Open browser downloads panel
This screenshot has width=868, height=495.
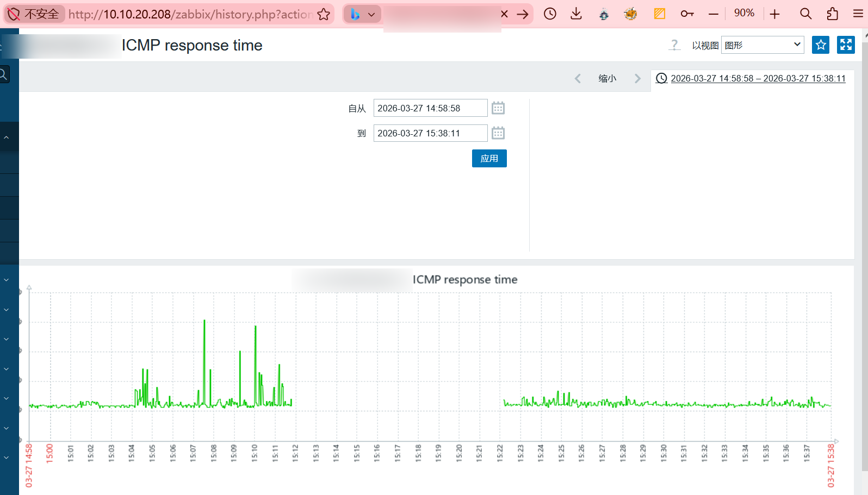(x=576, y=14)
